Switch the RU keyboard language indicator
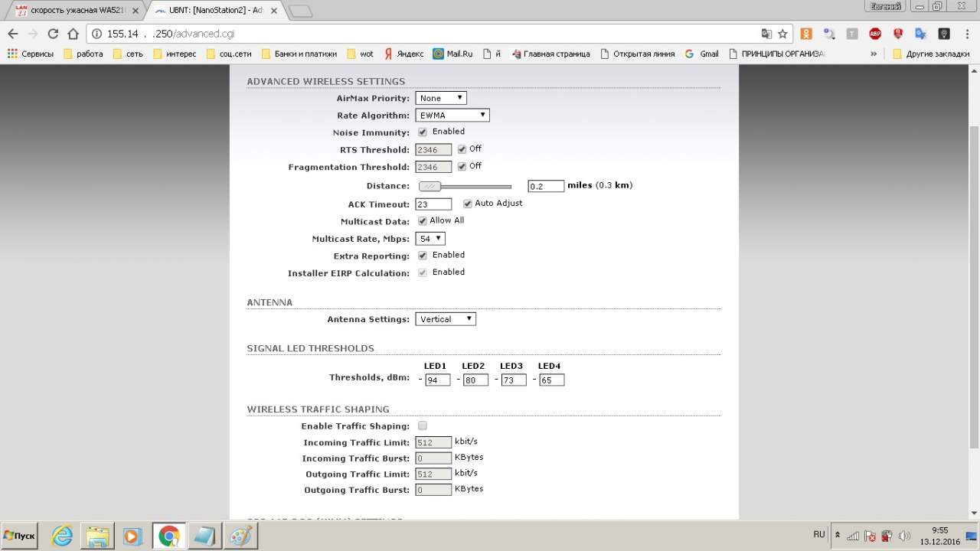Viewport: 980px width, 551px height. point(819,534)
